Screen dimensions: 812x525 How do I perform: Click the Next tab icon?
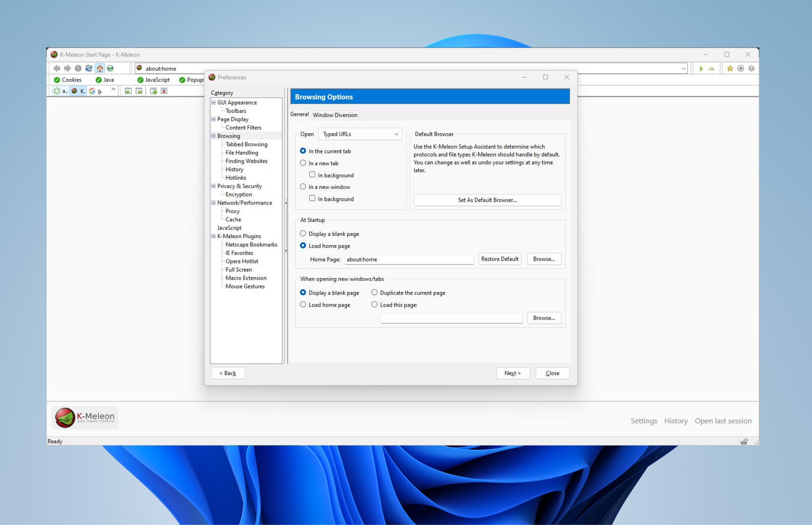(x=139, y=91)
